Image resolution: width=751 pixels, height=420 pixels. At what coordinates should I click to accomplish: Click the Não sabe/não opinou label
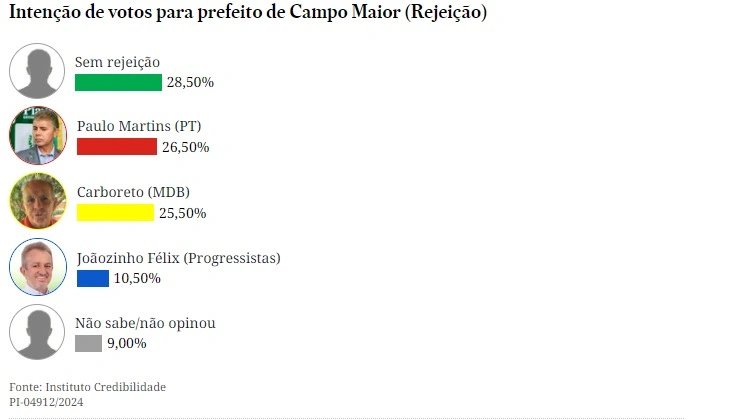(x=145, y=323)
